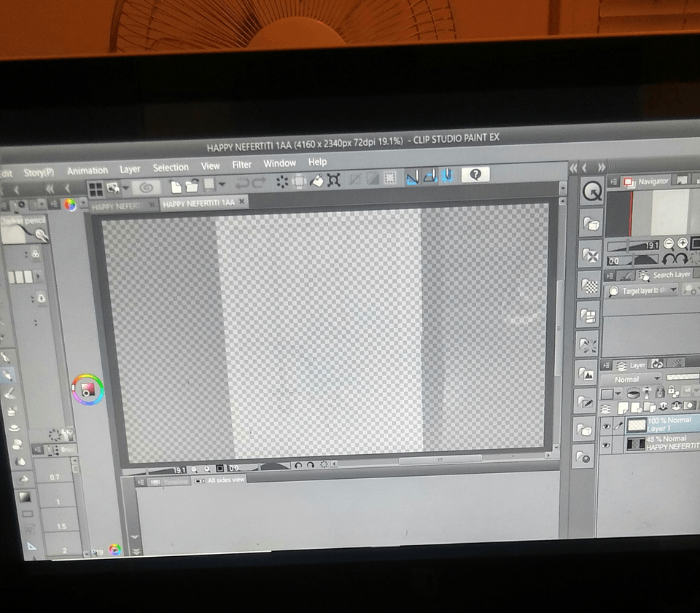The height and width of the screenshot is (613, 700).
Task: Click Navigator zoom out magnifier
Action: pos(669,244)
